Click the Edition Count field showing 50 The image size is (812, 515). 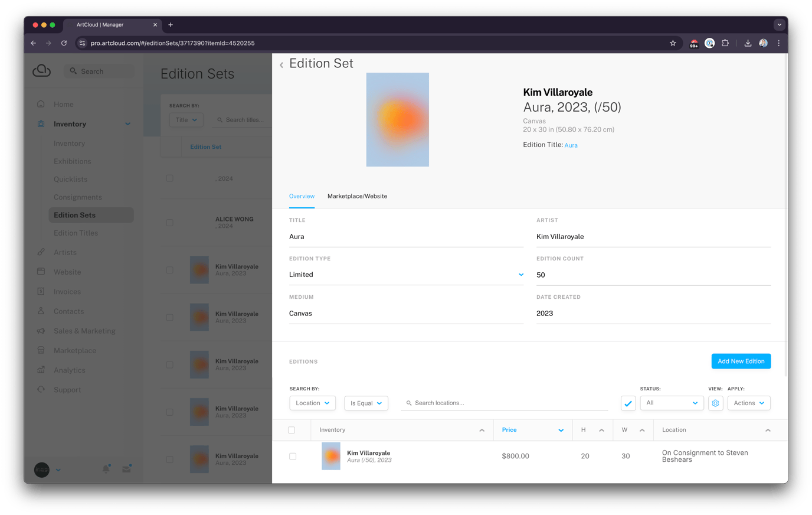[653, 275]
